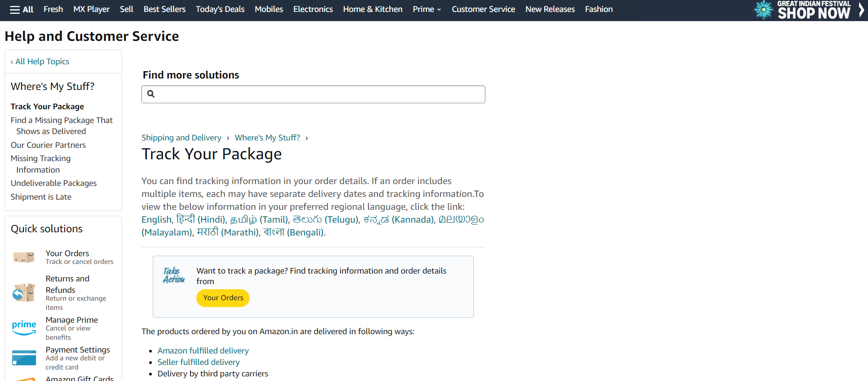This screenshot has height=381, width=868.
Task: Switch to the Tamil language link
Action: 259,219
